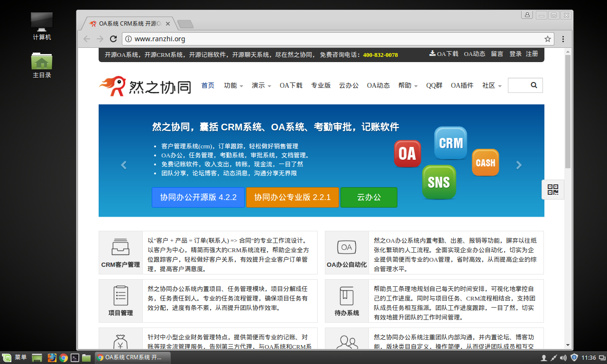Reload the page with refresh icon

[113, 39]
